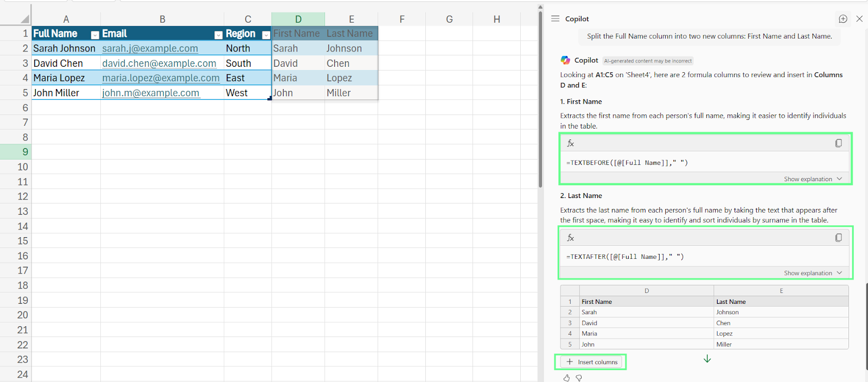Copy the TEXTAFTER formula
The image size is (868, 382).
[x=838, y=238]
